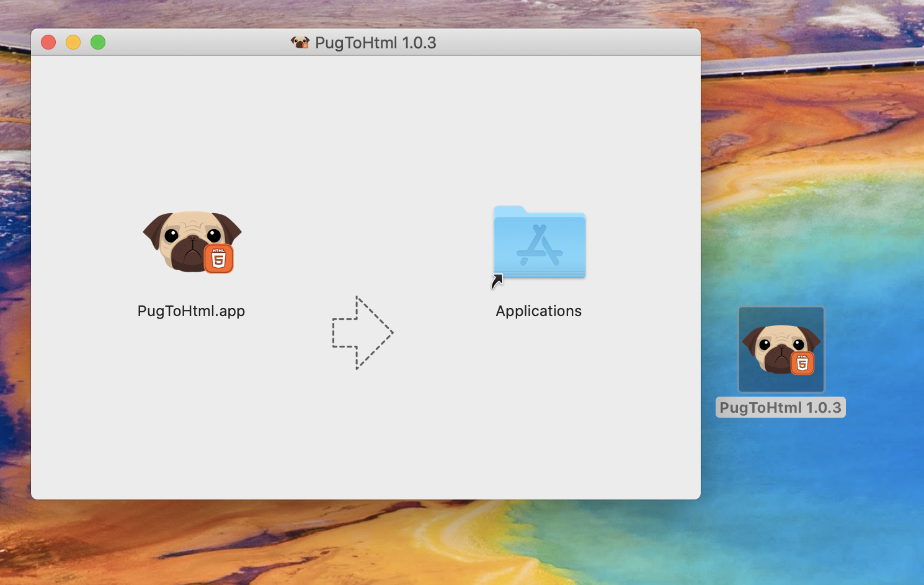
Task: Click the HTML5 badge on desktop volume icon
Action: pos(802,363)
